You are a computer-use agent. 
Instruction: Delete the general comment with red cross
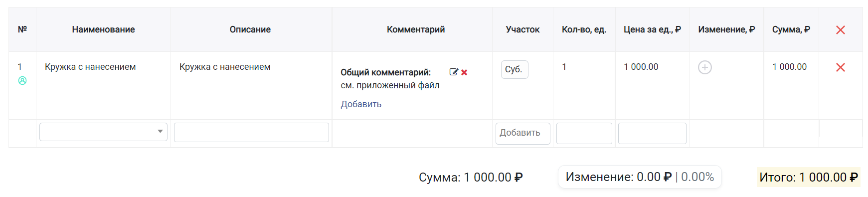tap(464, 72)
